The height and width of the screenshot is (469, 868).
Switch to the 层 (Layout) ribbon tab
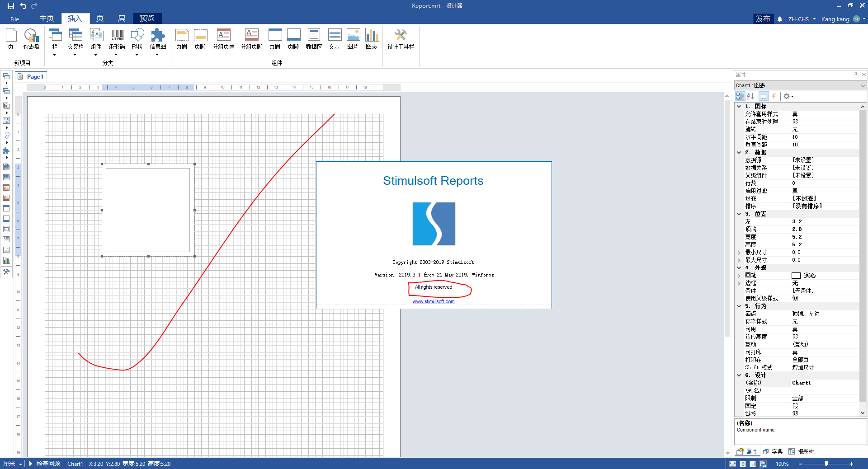tap(122, 19)
